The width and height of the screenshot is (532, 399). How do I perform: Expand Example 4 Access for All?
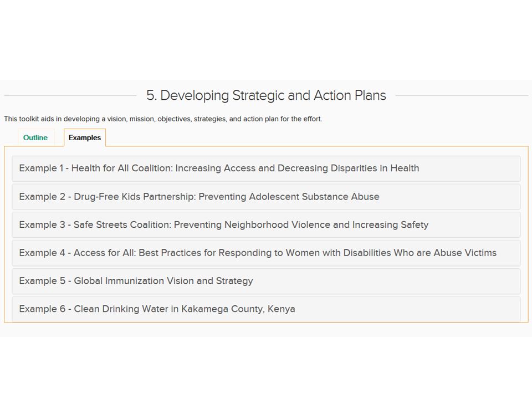coord(266,253)
